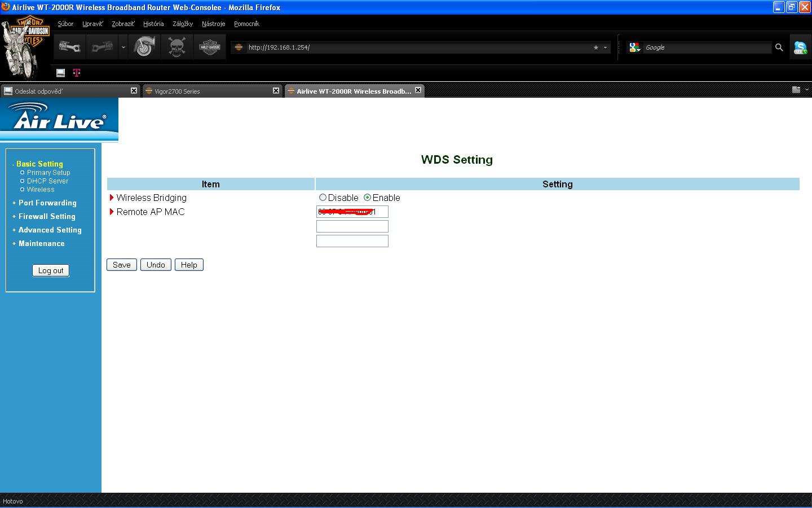Open the list all tabs dropdown
Viewport: 812px width, 508px height.
click(x=807, y=90)
